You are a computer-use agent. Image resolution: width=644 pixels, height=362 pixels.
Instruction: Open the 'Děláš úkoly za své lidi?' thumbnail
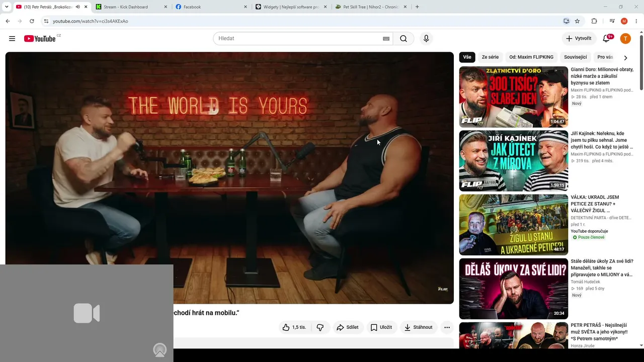tap(514, 289)
